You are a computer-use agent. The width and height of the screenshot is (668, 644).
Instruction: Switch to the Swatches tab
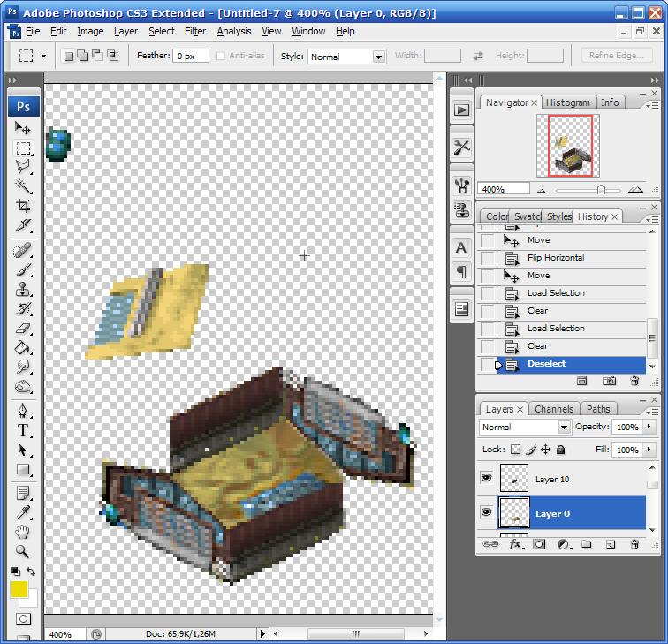(x=527, y=216)
